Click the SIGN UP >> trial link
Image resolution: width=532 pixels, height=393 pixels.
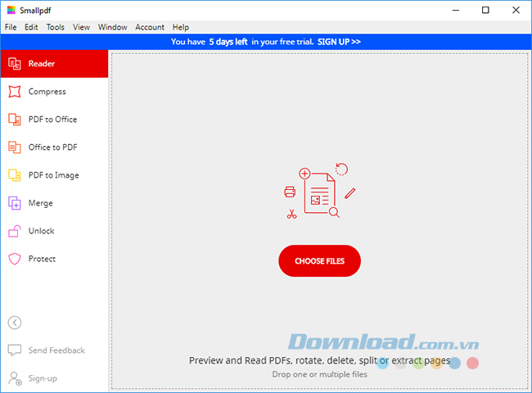[339, 42]
